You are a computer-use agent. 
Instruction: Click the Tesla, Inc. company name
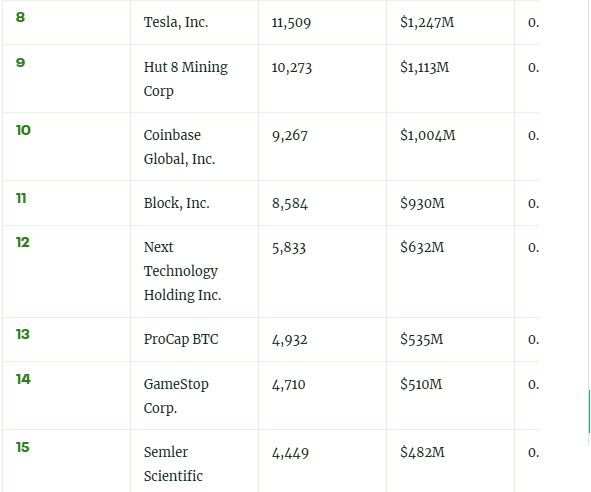(176, 22)
